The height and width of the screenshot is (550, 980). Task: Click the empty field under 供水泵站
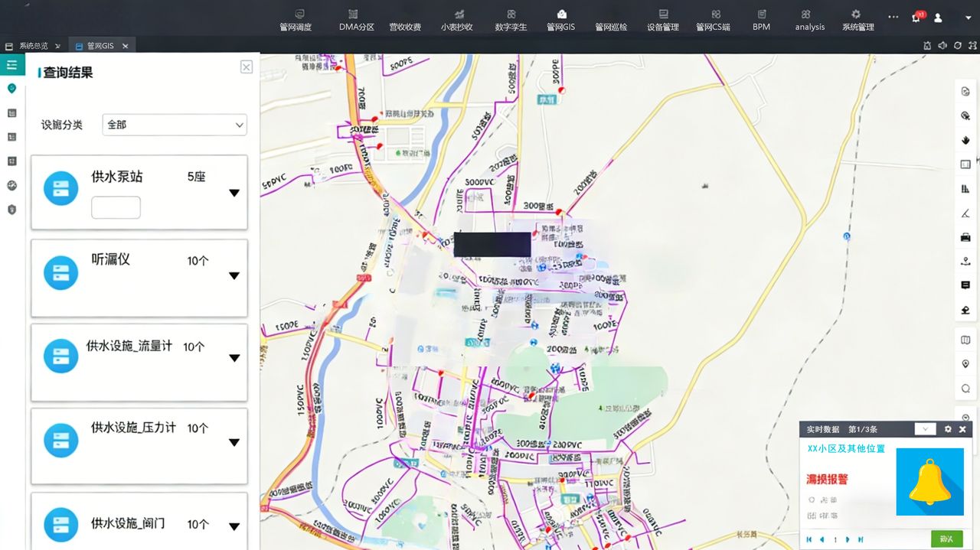coord(116,207)
